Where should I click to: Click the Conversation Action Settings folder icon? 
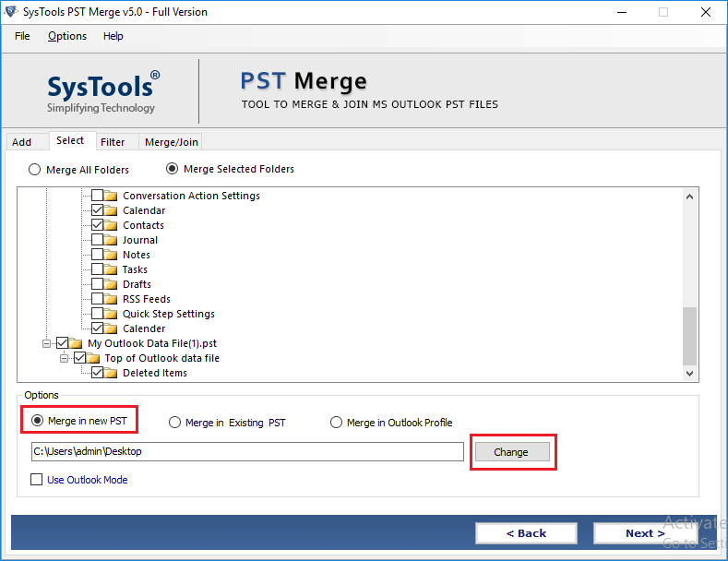(x=111, y=196)
